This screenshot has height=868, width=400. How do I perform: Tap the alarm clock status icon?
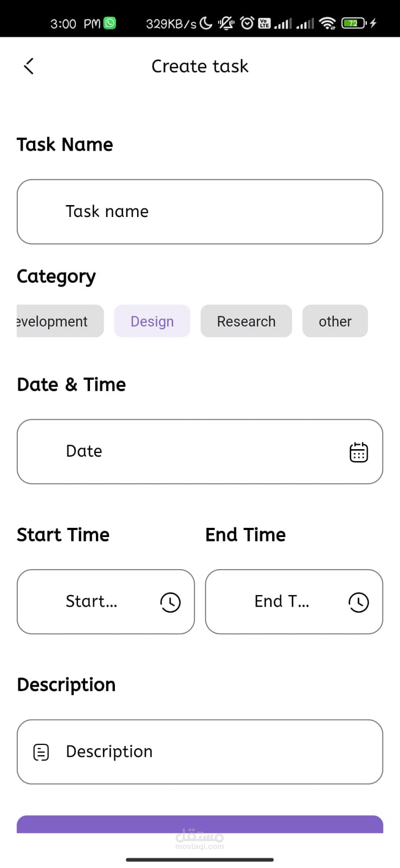[x=247, y=23]
